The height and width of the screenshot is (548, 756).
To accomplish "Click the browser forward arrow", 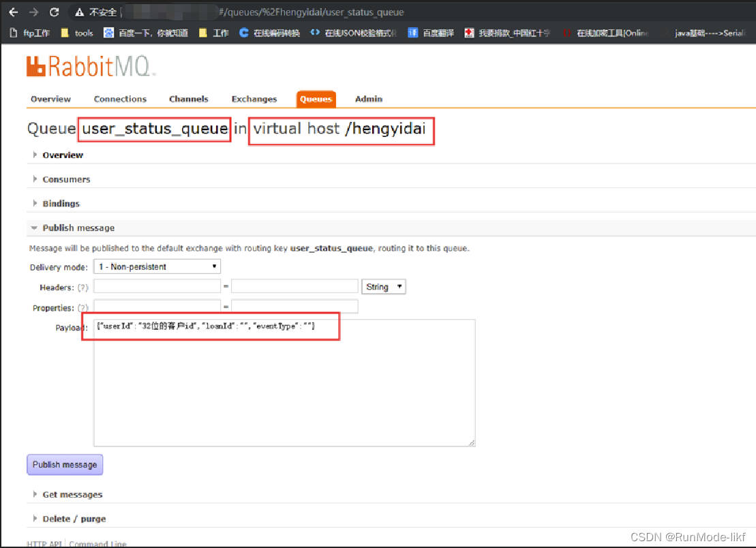I will 33,12.
